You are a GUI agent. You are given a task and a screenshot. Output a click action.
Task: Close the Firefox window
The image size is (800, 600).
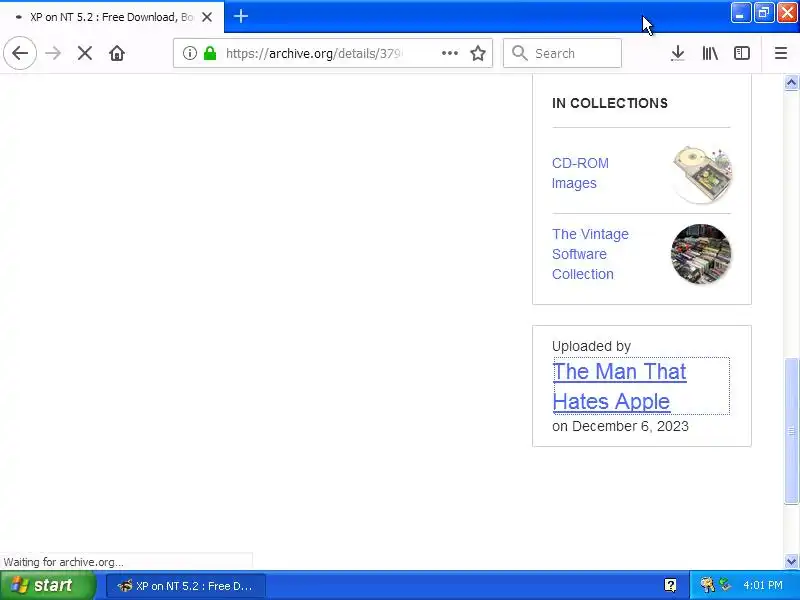pyautogui.click(x=787, y=13)
